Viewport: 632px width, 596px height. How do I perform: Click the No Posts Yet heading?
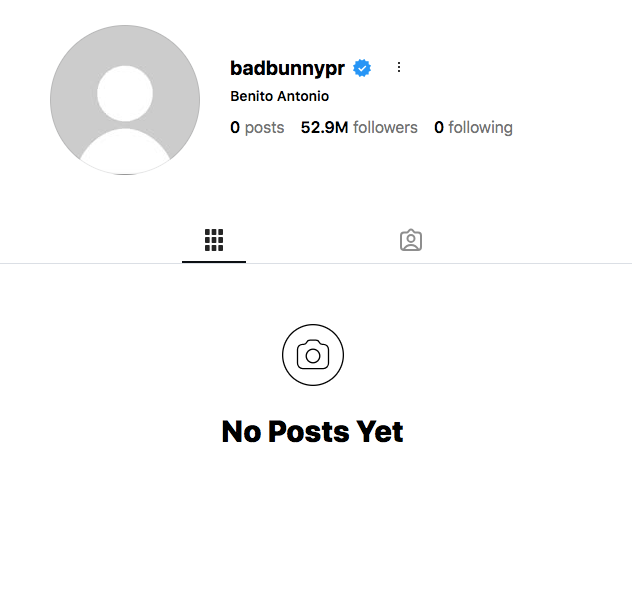coord(312,432)
